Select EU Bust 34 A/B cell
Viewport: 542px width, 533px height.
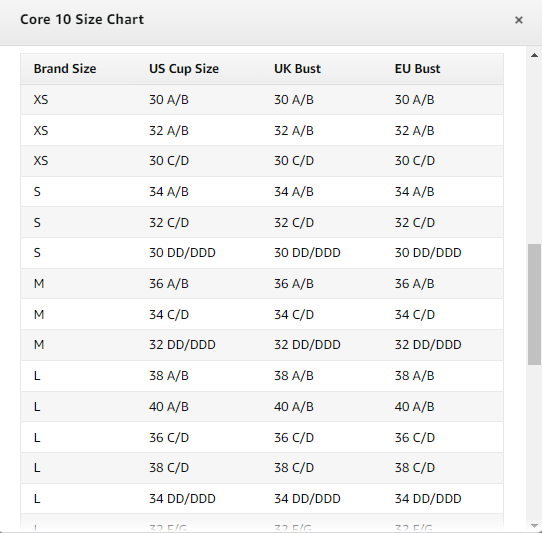tap(414, 192)
